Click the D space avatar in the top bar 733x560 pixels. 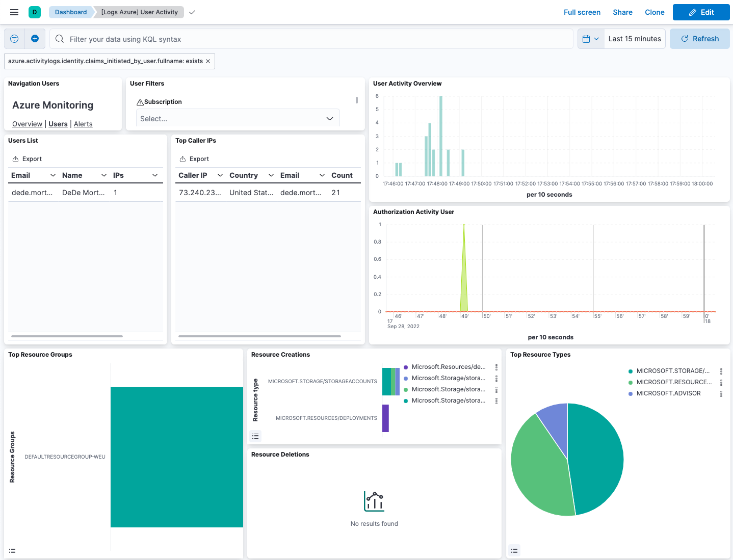pyautogui.click(x=34, y=11)
